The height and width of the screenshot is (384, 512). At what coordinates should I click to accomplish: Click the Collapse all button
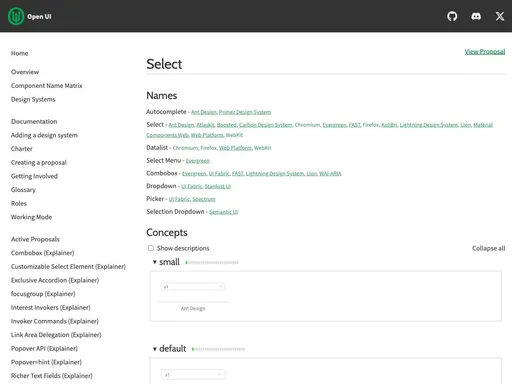(x=488, y=248)
